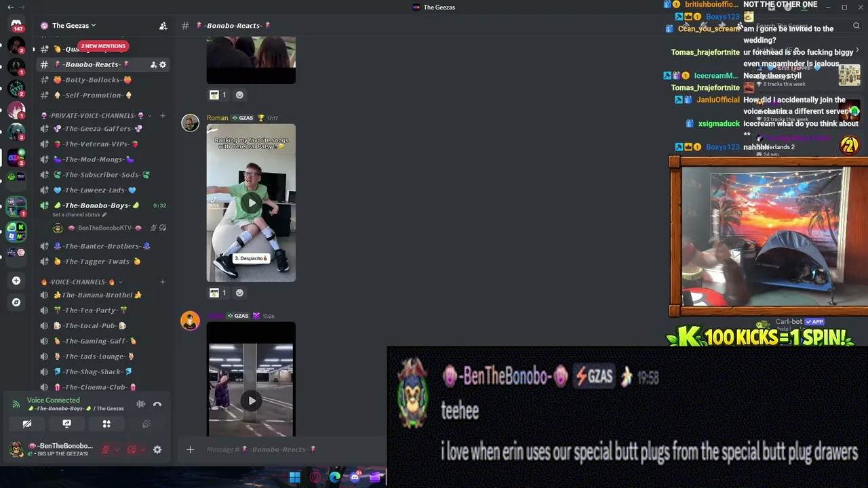The height and width of the screenshot is (488, 868).
Task: Set a channel status link
Action: coord(79,215)
